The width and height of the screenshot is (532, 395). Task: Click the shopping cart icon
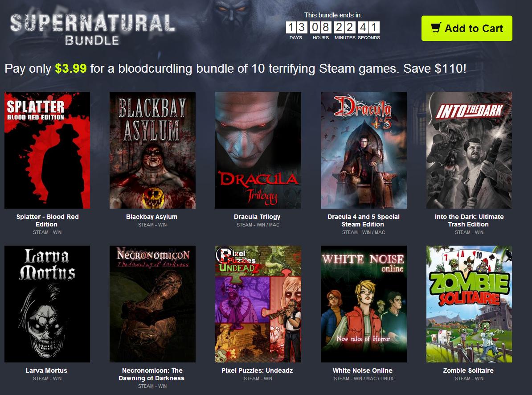coord(436,28)
